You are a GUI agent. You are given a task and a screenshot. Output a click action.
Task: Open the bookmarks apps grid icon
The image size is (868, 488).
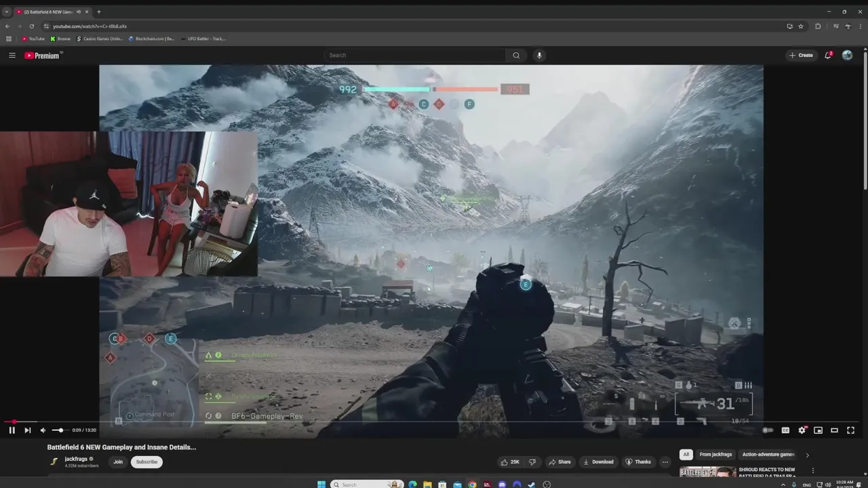[8, 39]
